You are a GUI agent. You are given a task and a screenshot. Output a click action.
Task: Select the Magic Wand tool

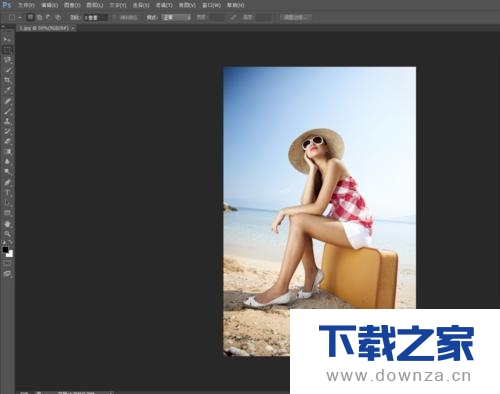(x=7, y=70)
